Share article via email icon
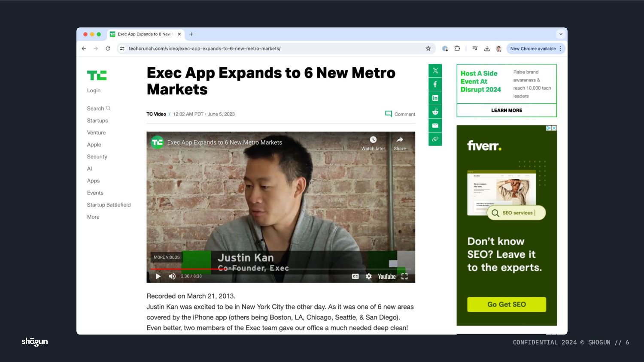Screen dimensions: 644x362 tap(435, 126)
